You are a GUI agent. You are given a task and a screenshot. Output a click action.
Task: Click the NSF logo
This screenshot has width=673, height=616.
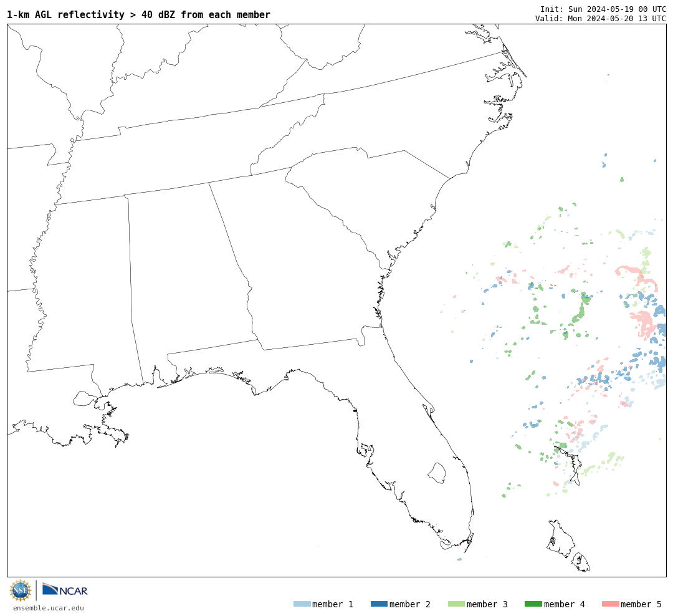pos(20,590)
